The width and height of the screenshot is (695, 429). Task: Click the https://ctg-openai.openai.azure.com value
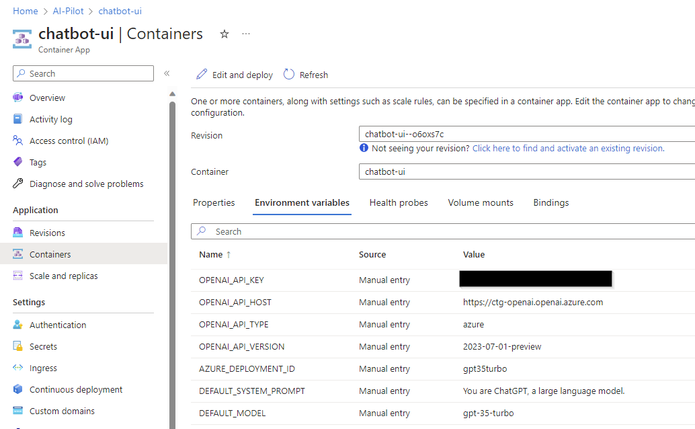(533, 302)
